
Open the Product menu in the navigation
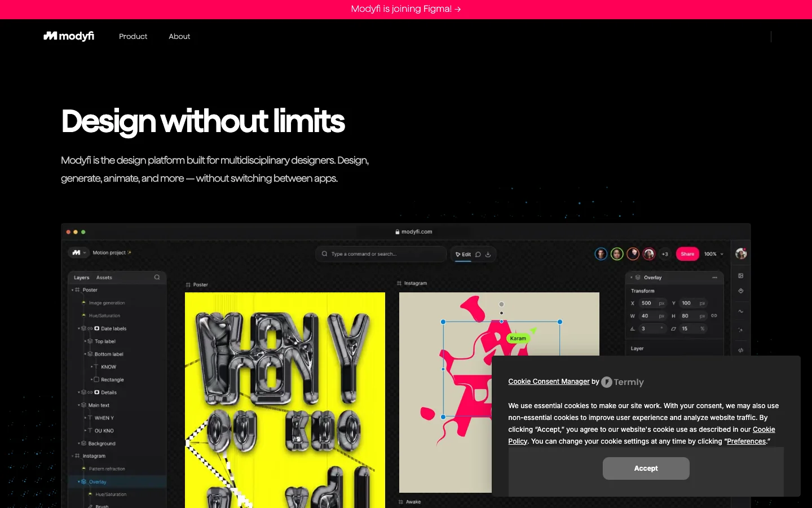click(133, 36)
